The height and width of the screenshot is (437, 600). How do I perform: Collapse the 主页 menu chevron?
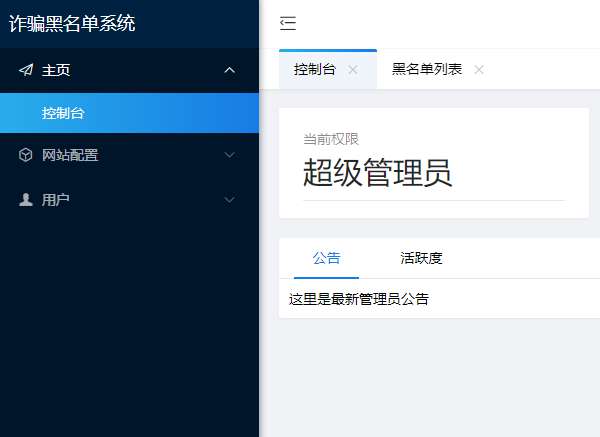tap(229, 70)
